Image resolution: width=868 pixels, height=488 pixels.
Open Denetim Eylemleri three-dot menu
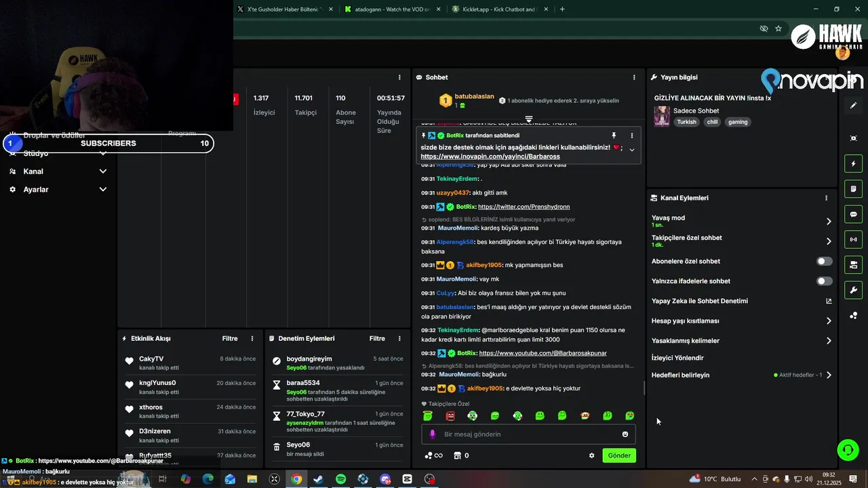(399, 338)
